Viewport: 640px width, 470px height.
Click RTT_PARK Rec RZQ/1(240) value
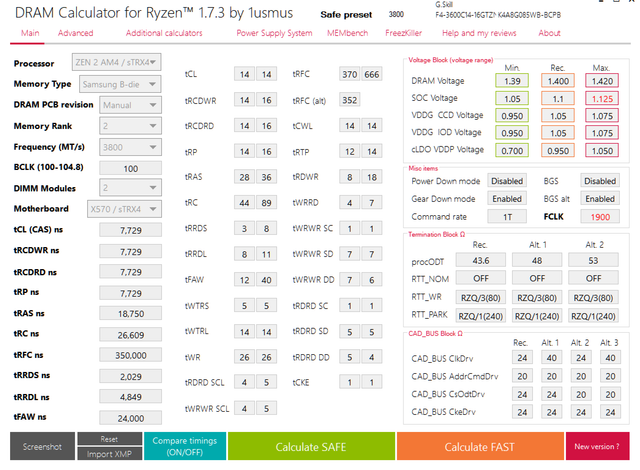coord(481,316)
